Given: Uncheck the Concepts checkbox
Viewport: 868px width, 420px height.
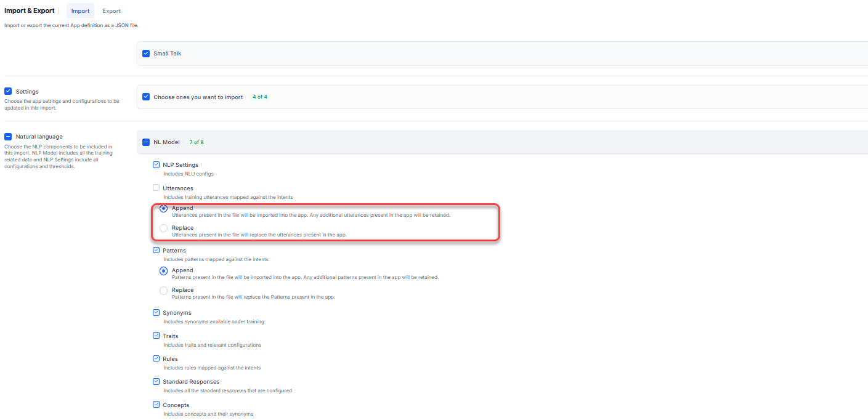Looking at the screenshot, I should [x=156, y=405].
